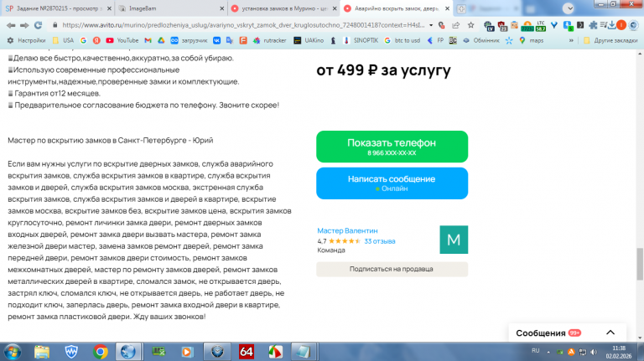Image resolution: width=644 pixels, height=361 pixels.
Task: Open the maps bookmark
Action: [532, 40]
